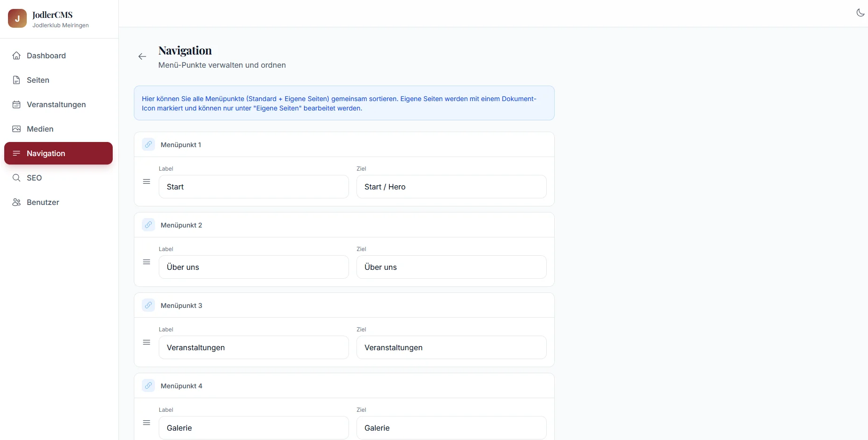Open Benutzer user management
This screenshot has width=868, height=440.
point(43,202)
